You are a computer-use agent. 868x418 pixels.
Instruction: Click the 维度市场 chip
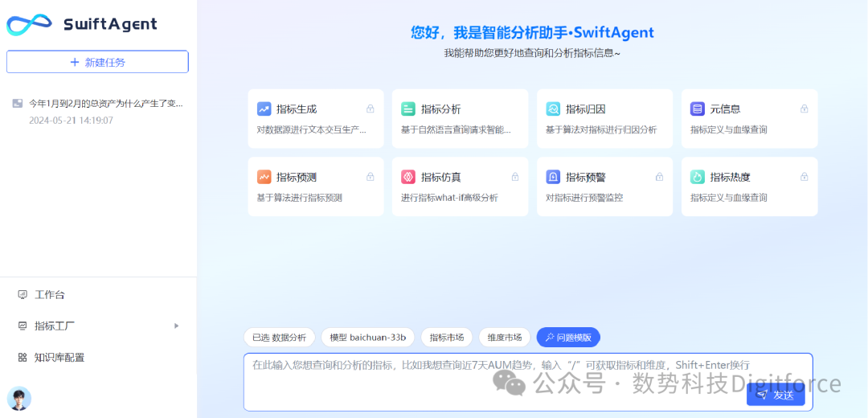coord(504,337)
